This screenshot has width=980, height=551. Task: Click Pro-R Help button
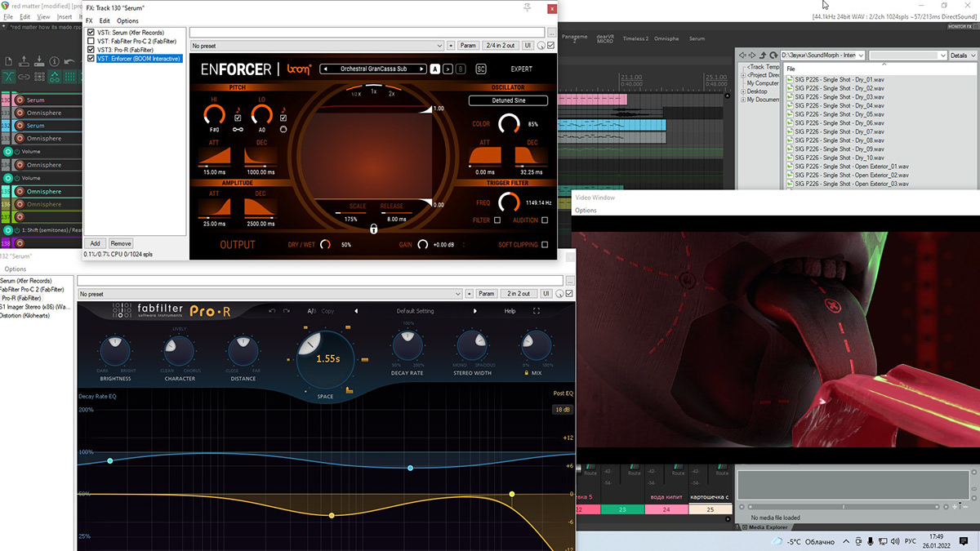pyautogui.click(x=510, y=311)
